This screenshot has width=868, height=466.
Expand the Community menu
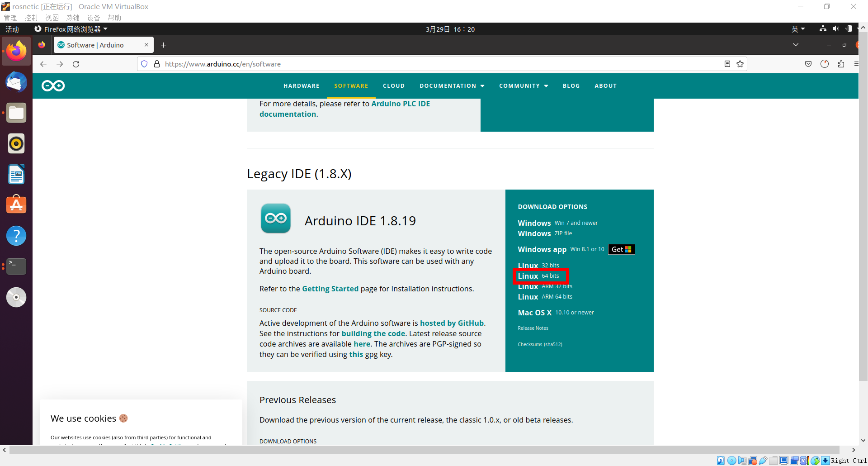pos(524,86)
